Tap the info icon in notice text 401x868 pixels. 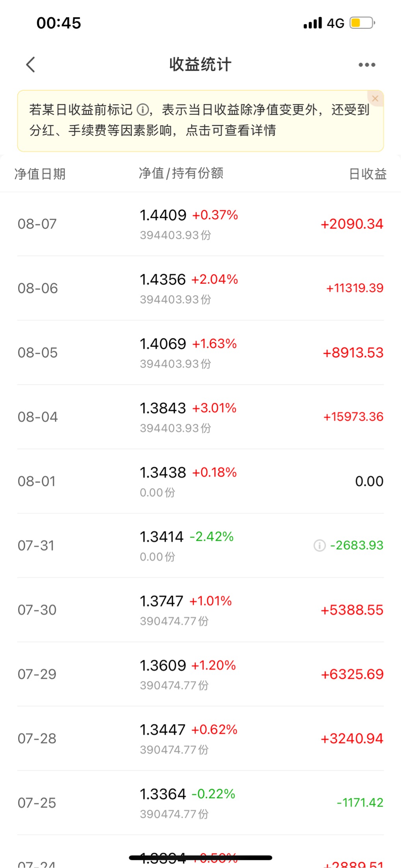pyautogui.click(x=142, y=110)
